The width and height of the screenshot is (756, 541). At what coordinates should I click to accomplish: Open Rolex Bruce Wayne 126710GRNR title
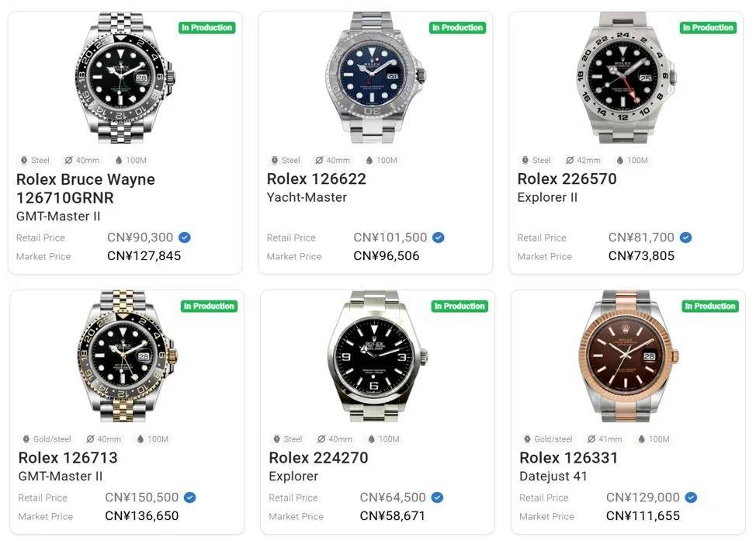pos(85,189)
